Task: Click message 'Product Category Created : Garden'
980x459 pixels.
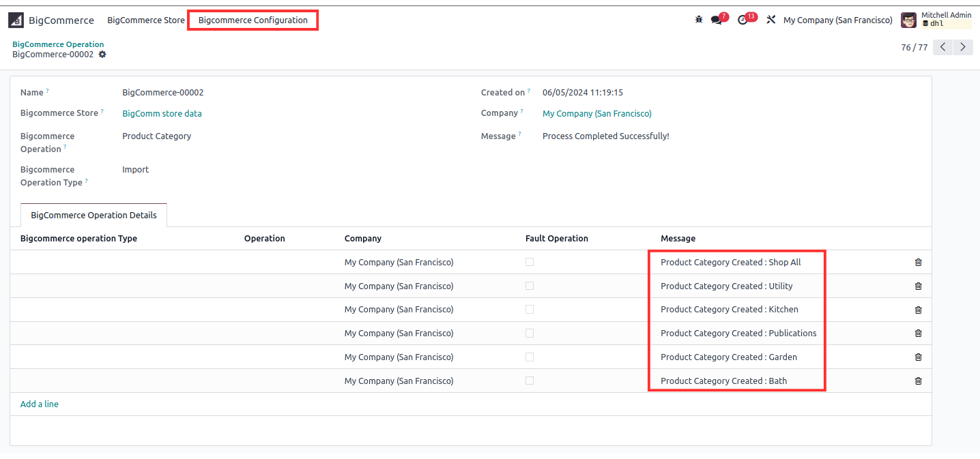Action: click(x=729, y=357)
